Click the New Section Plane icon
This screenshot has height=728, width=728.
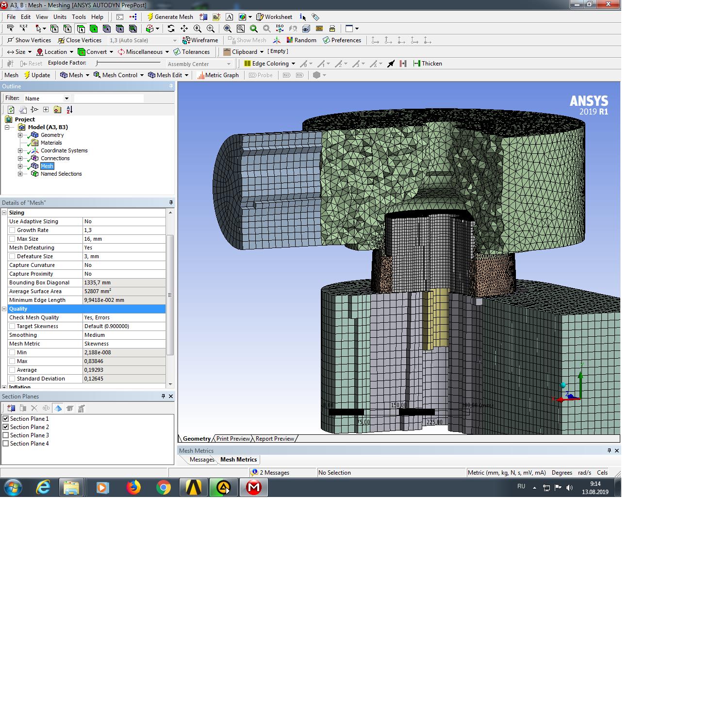click(x=11, y=408)
